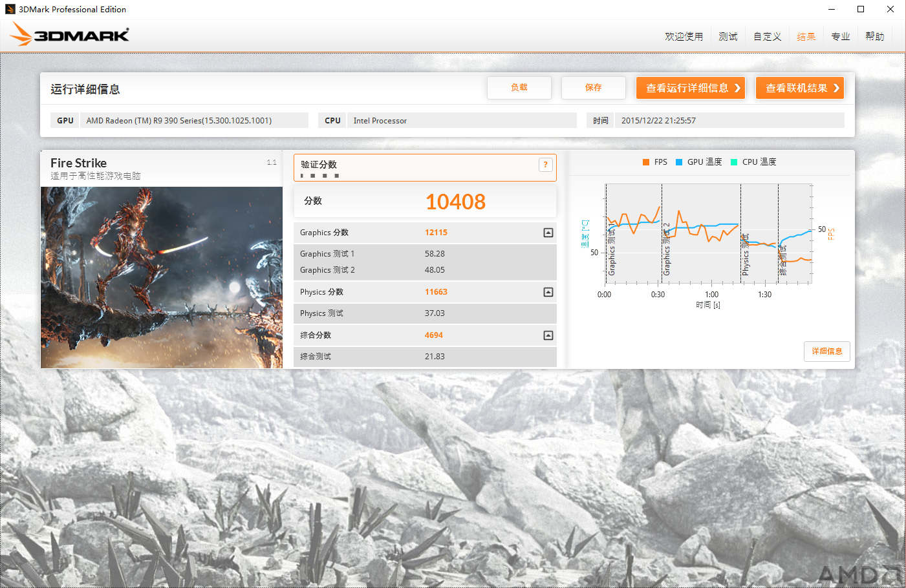Click Physics 测试 value 37.03

click(x=435, y=313)
